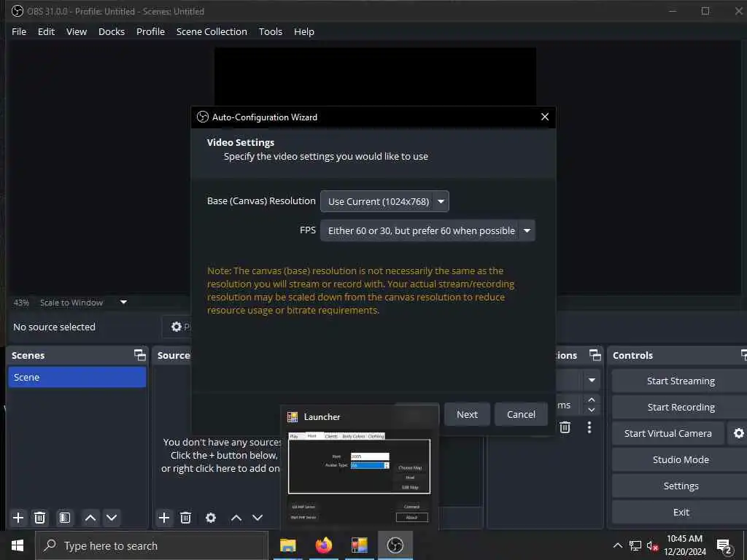747x560 pixels.
Task: Open taskbar clock showing 10:45 AM
Action: pos(684,545)
